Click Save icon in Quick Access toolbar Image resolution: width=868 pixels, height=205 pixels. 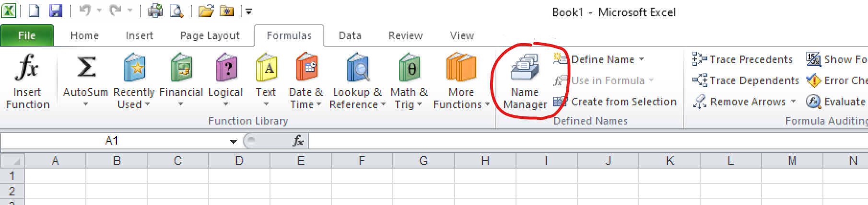[x=56, y=11]
